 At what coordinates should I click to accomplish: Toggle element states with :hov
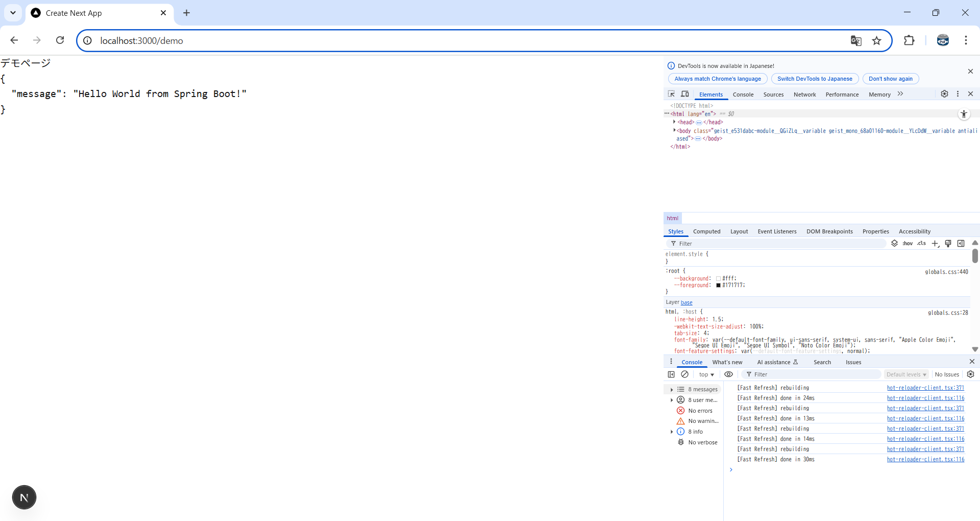click(907, 243)
